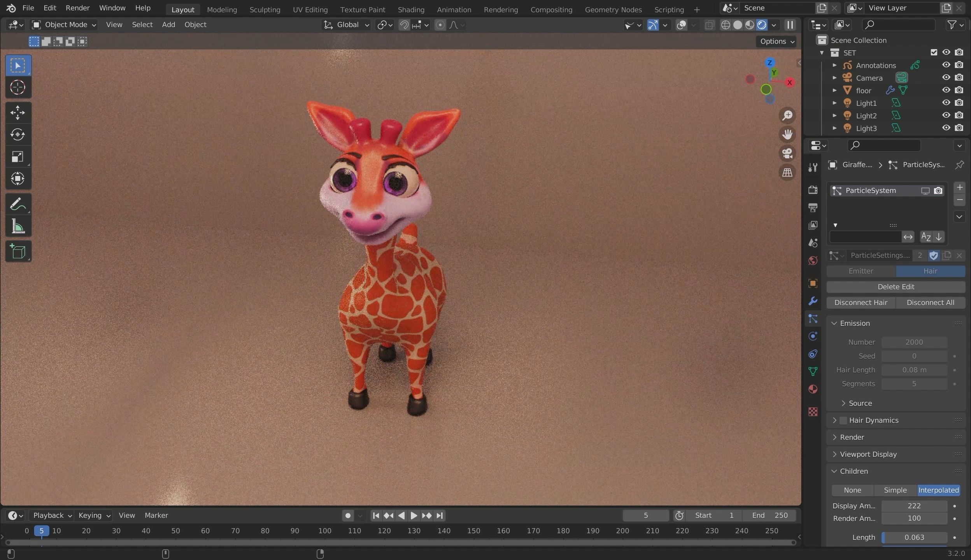
Task: Select the Measure tool
Action: tap(18, 226)
